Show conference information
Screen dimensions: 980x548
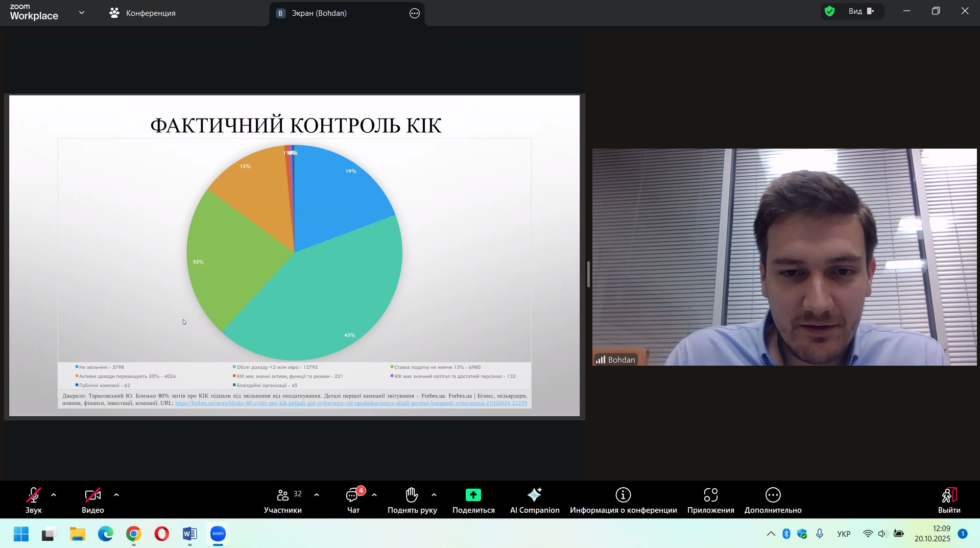(623, 500)
